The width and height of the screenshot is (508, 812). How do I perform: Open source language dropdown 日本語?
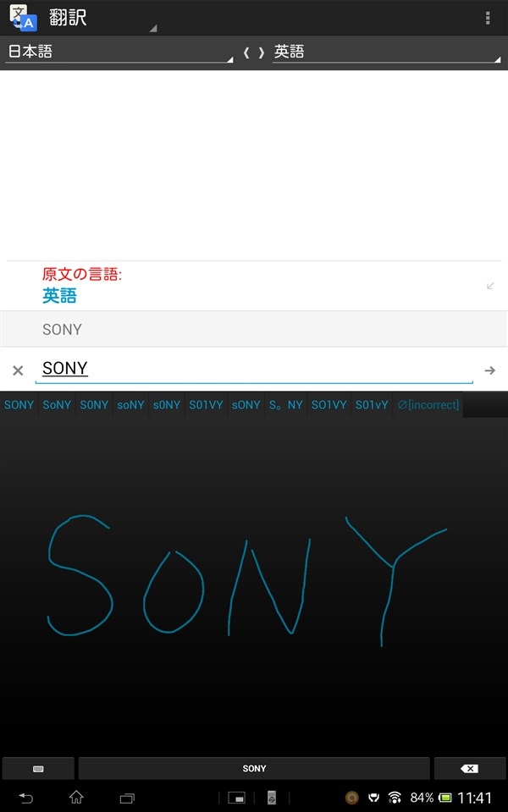click(119, 52)
